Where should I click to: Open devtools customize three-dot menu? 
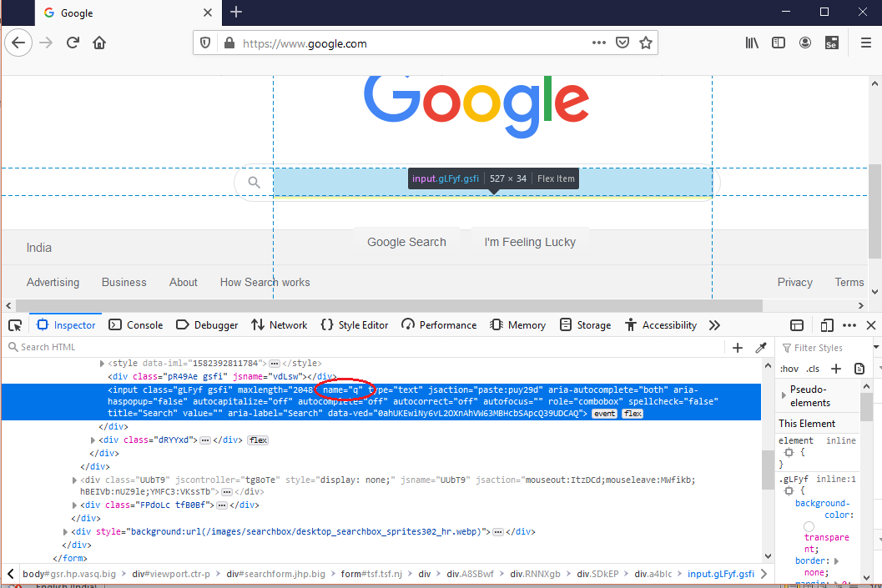pyautogui.click(x=849, y=325)
